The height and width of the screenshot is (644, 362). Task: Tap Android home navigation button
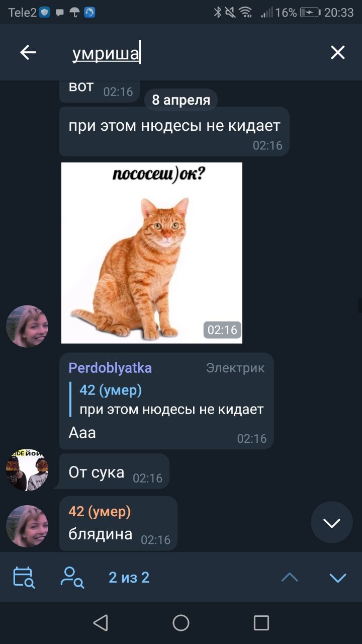(x=181, y=623)
